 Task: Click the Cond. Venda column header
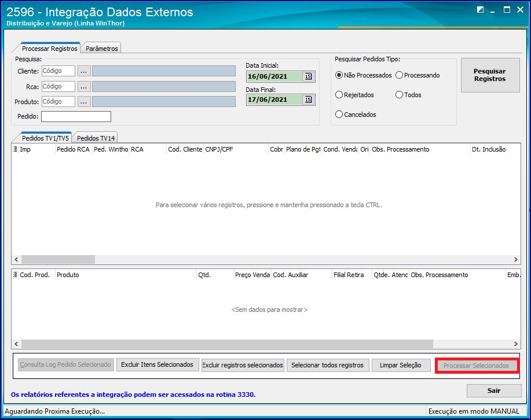pyautogui.click(x=340, y=149)
